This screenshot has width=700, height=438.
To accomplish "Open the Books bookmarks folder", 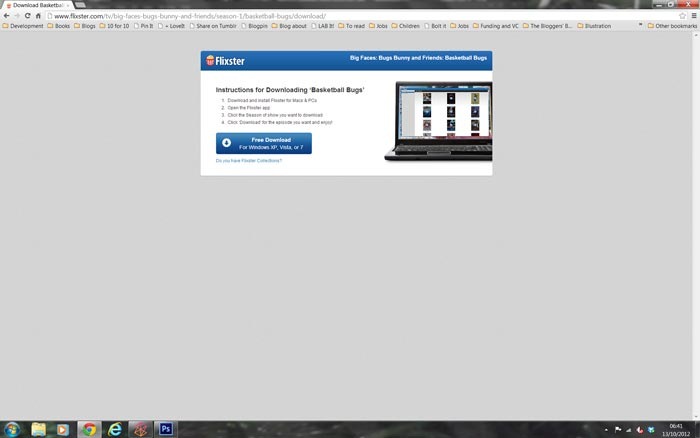I will (58, 26).
